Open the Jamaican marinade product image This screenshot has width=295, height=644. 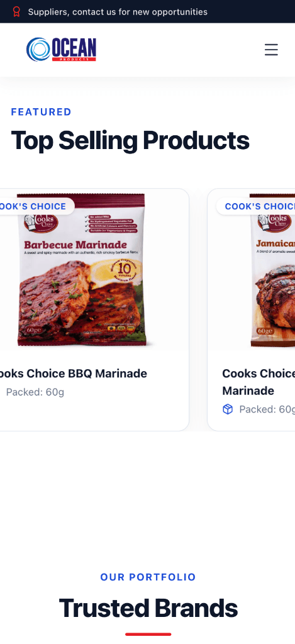tap(272, 269)
